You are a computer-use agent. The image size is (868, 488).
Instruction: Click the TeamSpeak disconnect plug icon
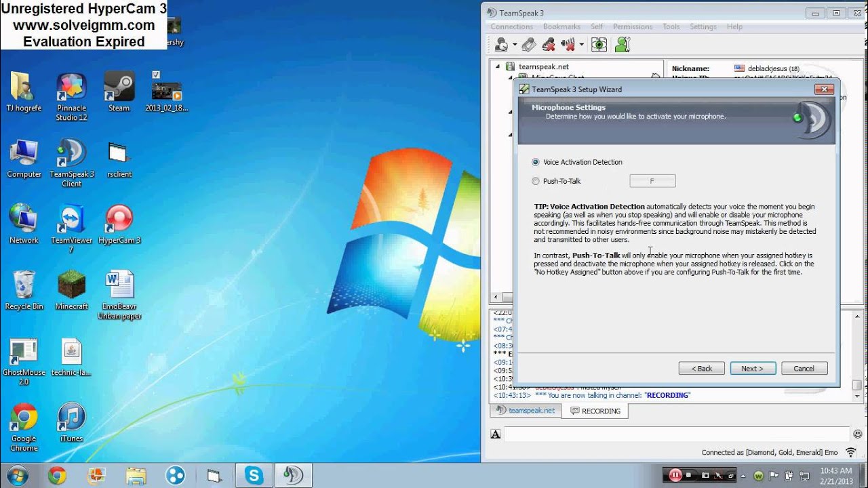[x=529, y=45]
